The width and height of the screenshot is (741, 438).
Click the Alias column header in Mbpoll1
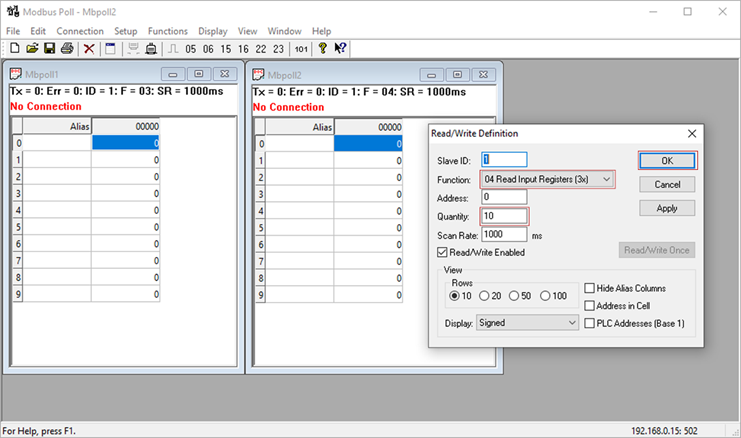pyautogui.click(x=57, y=126)
